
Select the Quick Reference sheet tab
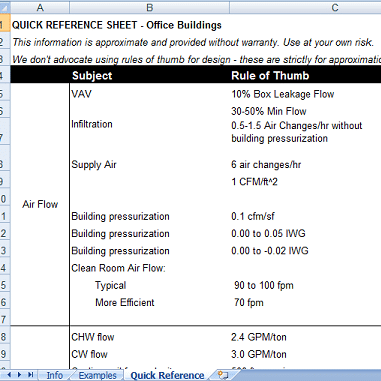click(x=167, y=375)
